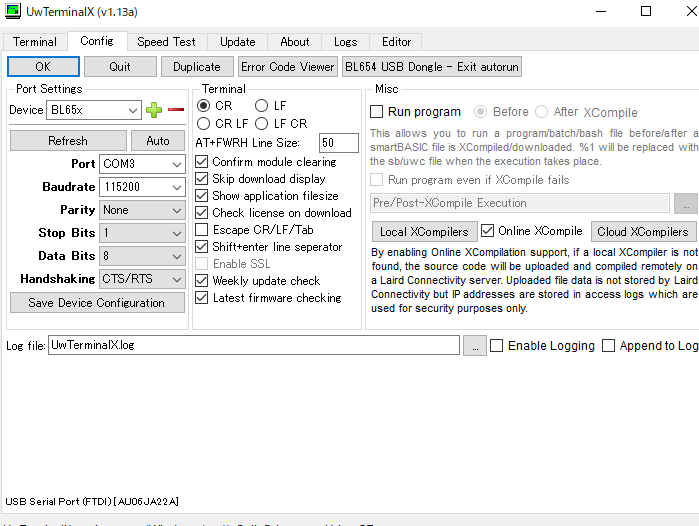Expand the Stop Bits dropdown
699x526 pixels.
pos(142,233)
